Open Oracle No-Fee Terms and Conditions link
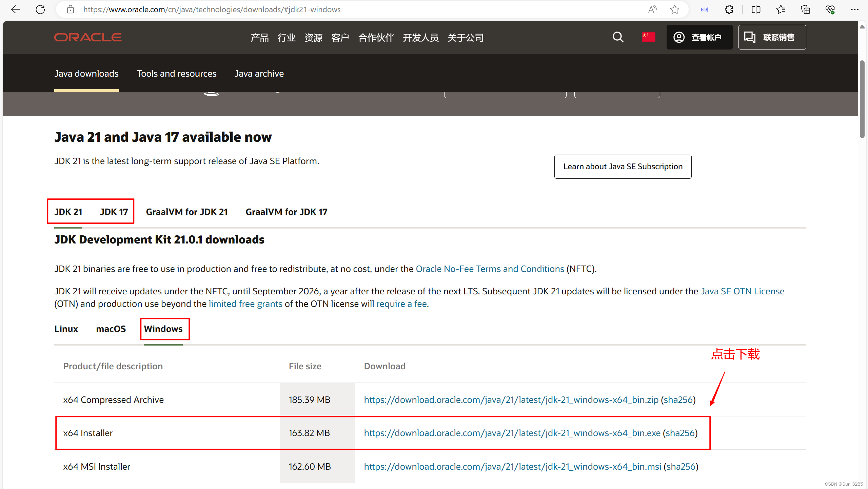 pyautogui.click(x=490, y=269)
